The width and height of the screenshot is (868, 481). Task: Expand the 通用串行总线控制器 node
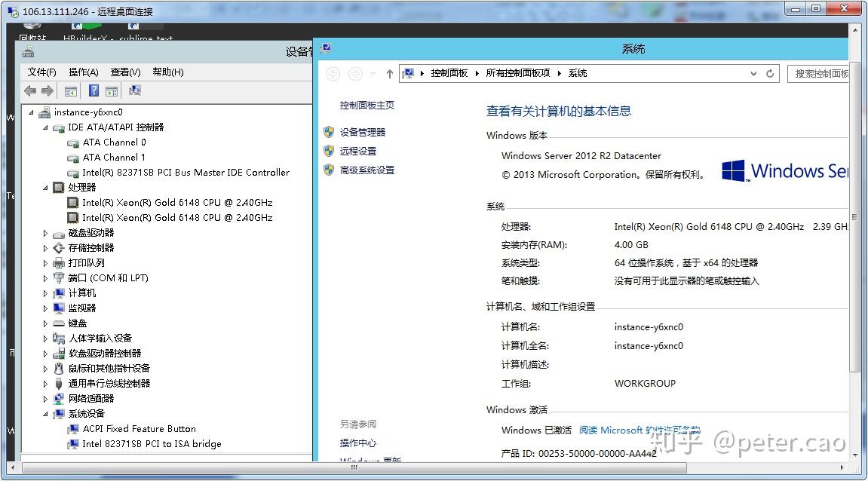coord(45,384)
